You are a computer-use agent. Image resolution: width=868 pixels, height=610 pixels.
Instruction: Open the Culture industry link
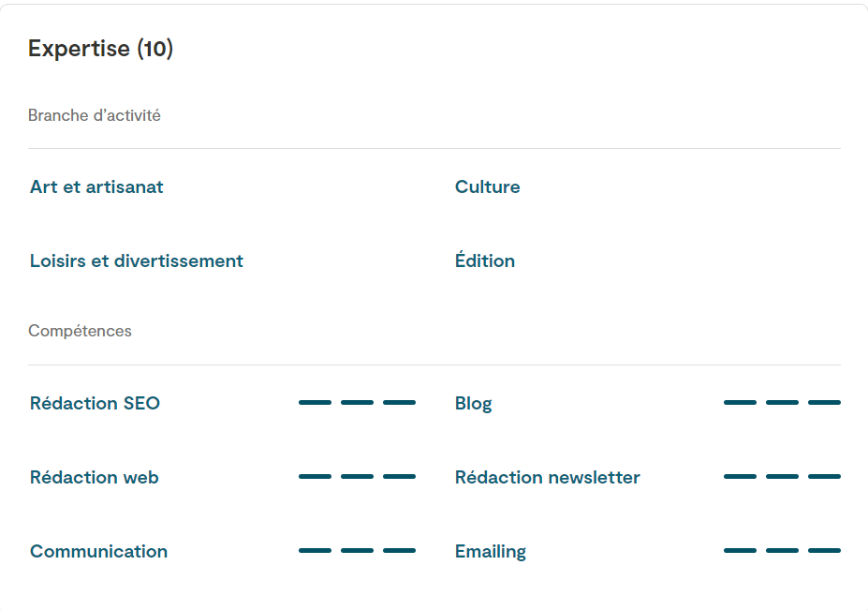tap(487, 187)
